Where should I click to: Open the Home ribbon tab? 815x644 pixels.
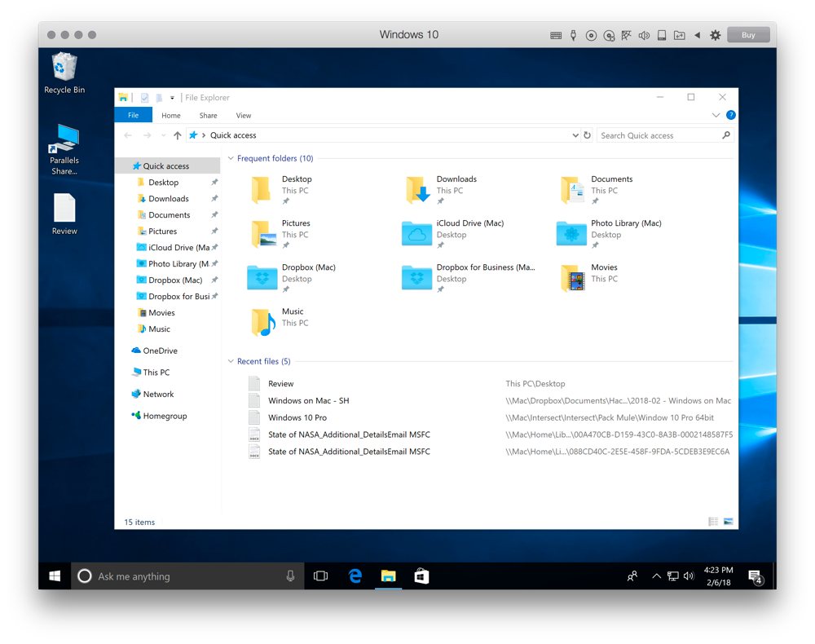[x=171, y=116]
